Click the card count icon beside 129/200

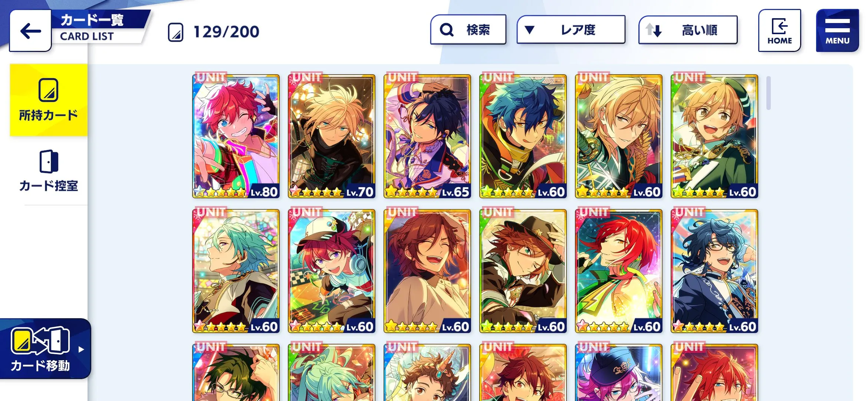pyautogui.click(x=175, y=32)
